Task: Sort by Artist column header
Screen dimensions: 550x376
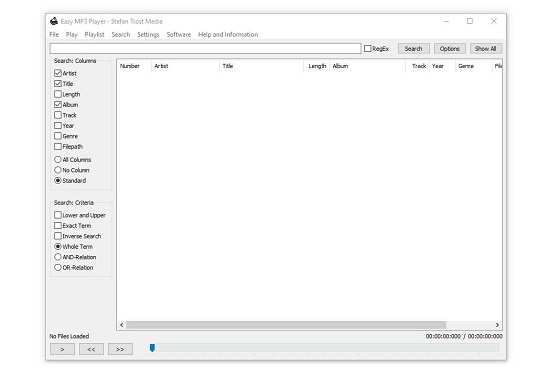Action: tap(185, 66)
